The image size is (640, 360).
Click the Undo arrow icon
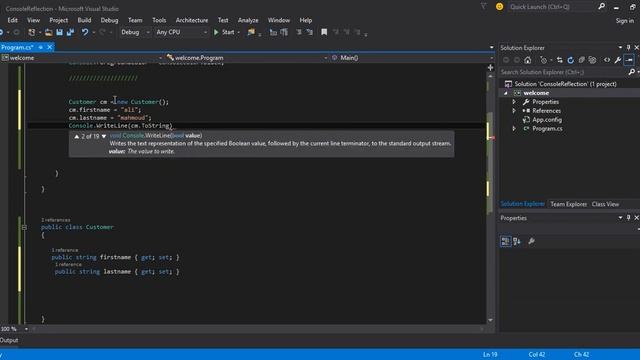pos(85,32)
